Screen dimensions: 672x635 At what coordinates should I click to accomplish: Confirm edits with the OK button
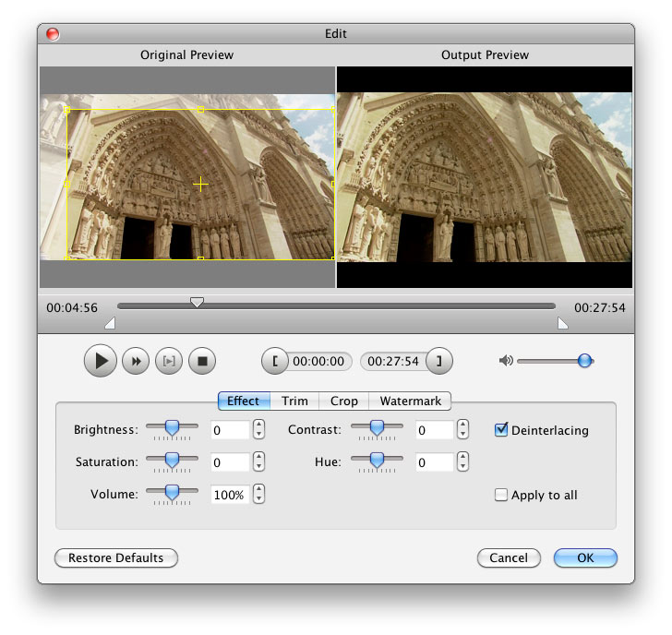[x=585, y=557]
